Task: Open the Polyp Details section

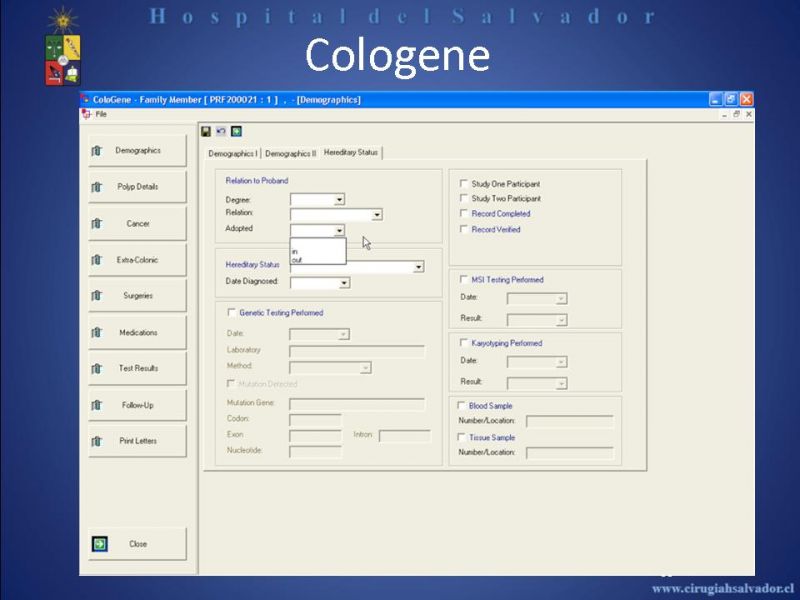Action: point(137,187)
